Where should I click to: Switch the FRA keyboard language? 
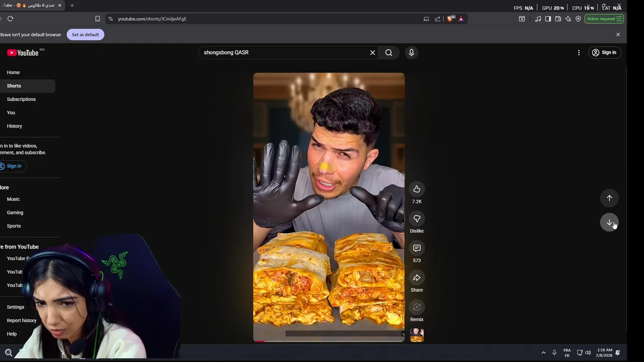point(567,353)
